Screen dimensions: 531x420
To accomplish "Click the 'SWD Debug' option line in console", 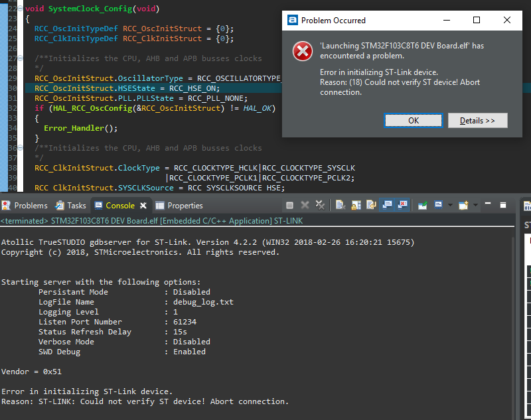I will tap(122, 352).
